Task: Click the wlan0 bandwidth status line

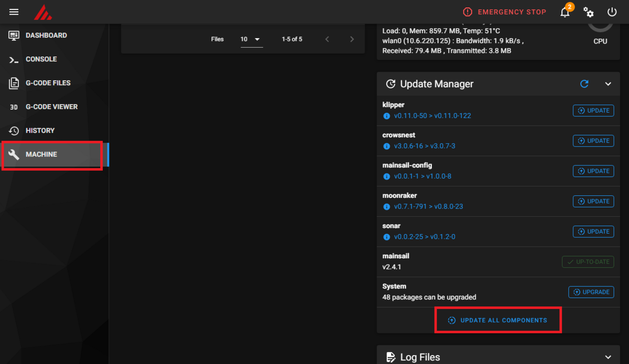Action: coord(453,41)
